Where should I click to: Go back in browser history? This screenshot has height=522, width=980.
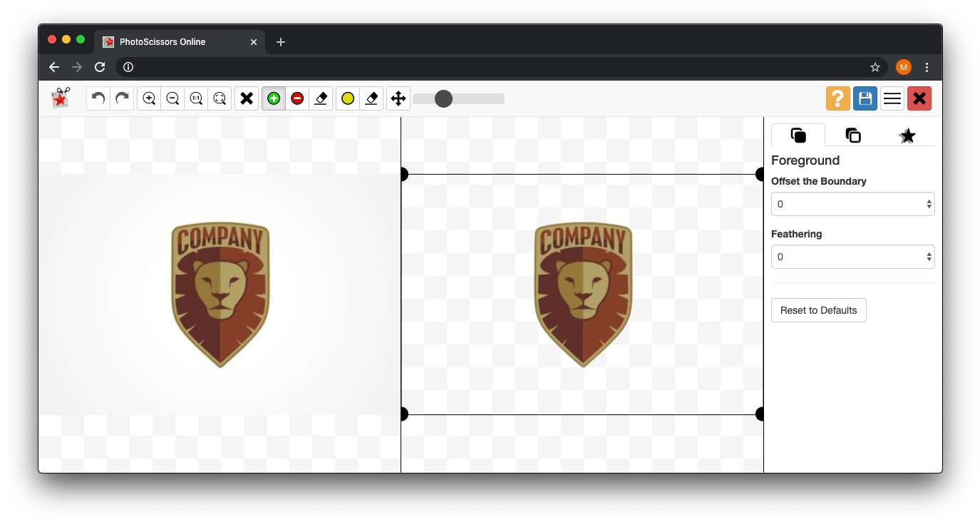[x=54, y=67]
